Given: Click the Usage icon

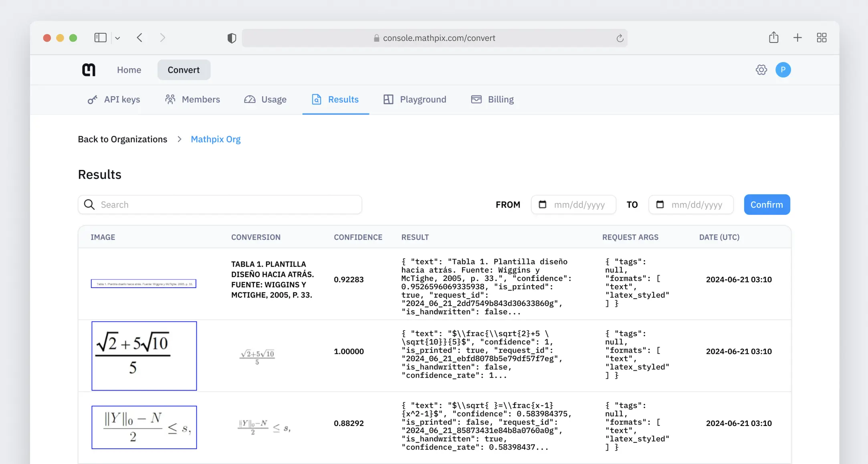Looking at the screenshot, I should [249, 99].
